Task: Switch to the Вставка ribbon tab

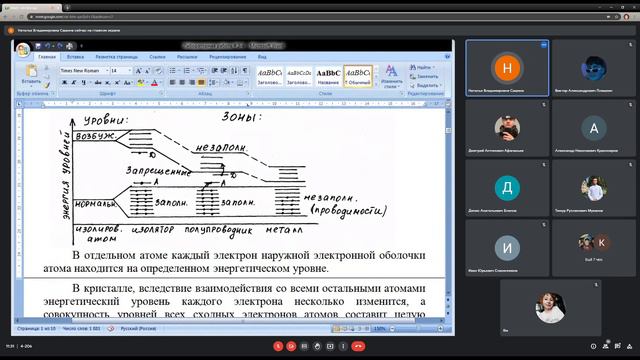Action: [x=75, y=57]
